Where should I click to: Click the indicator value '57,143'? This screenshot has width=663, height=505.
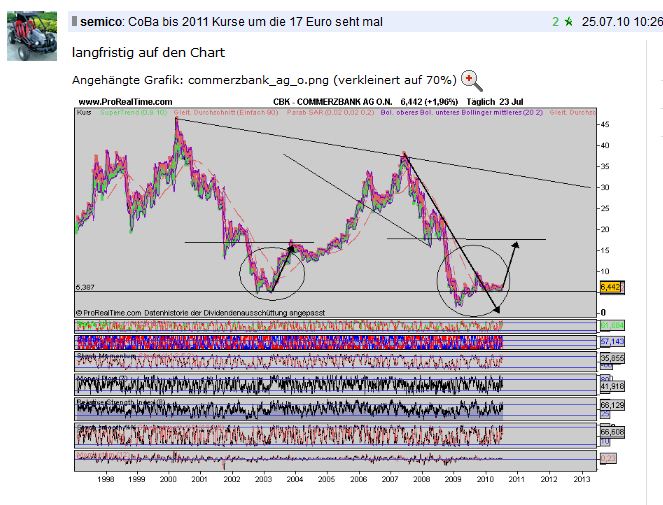pyautogui.click(x=612, y=341)
